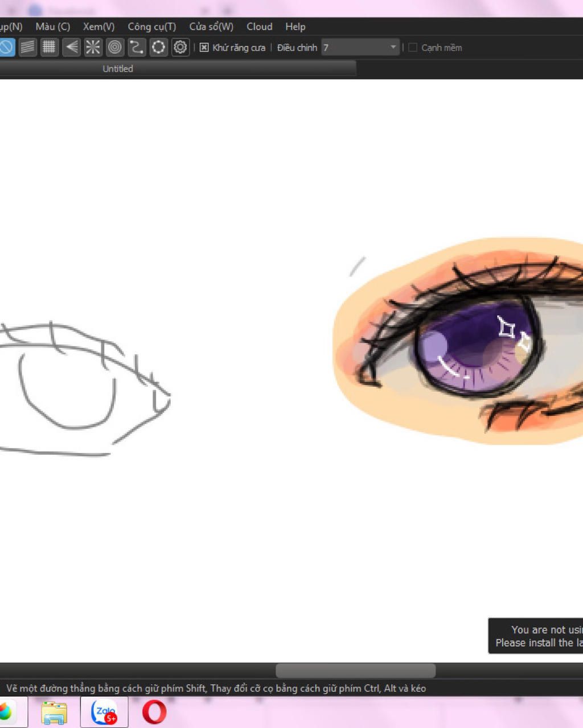Toggle the Cạnh mềm checkbox
Viewport: 583px width, 728px height.
(x=413, y=48)
